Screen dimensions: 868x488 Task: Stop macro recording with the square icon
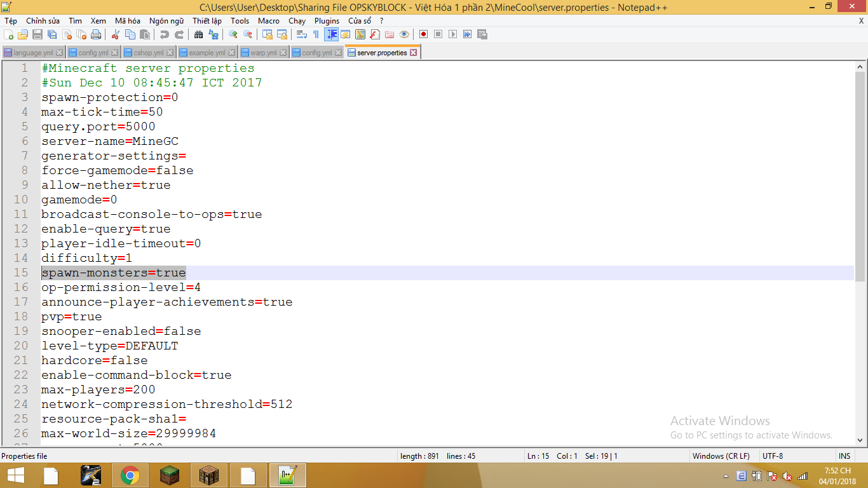[438, 34]
